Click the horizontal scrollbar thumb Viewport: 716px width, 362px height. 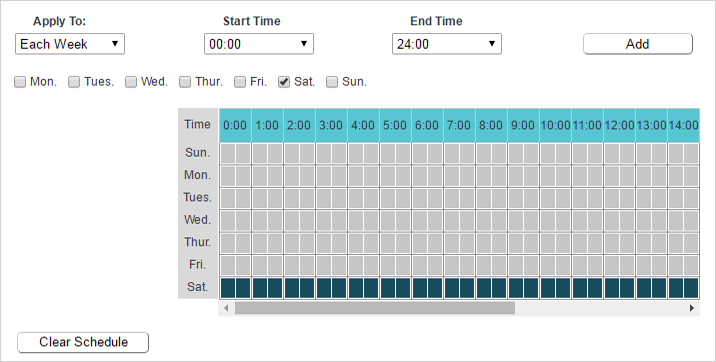(x=375, y=308)
